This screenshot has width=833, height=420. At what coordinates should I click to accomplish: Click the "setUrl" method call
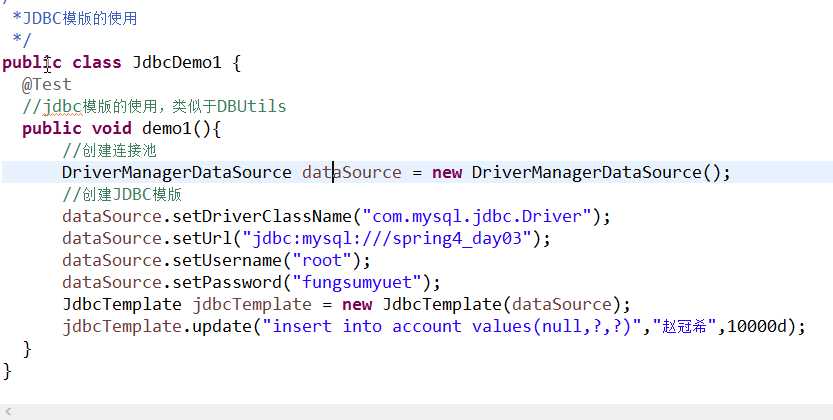[202, 238]
